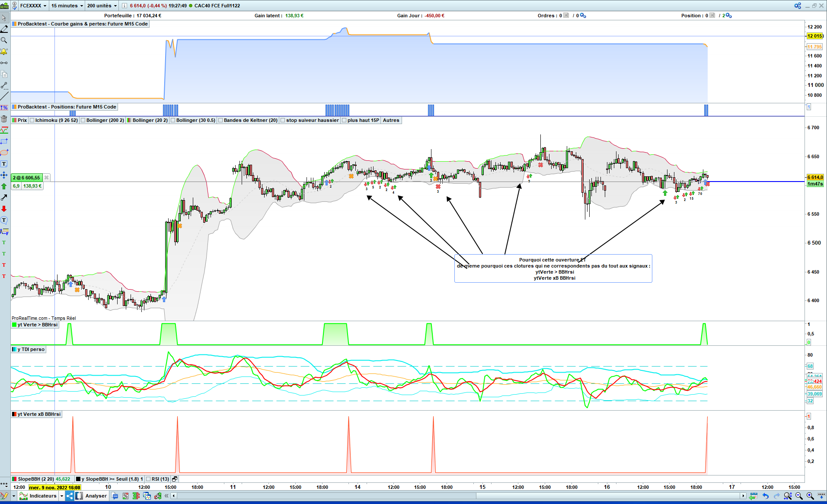Click the trash can delete tool
This screenshot has height=504, width=827.
pos(4,119)
